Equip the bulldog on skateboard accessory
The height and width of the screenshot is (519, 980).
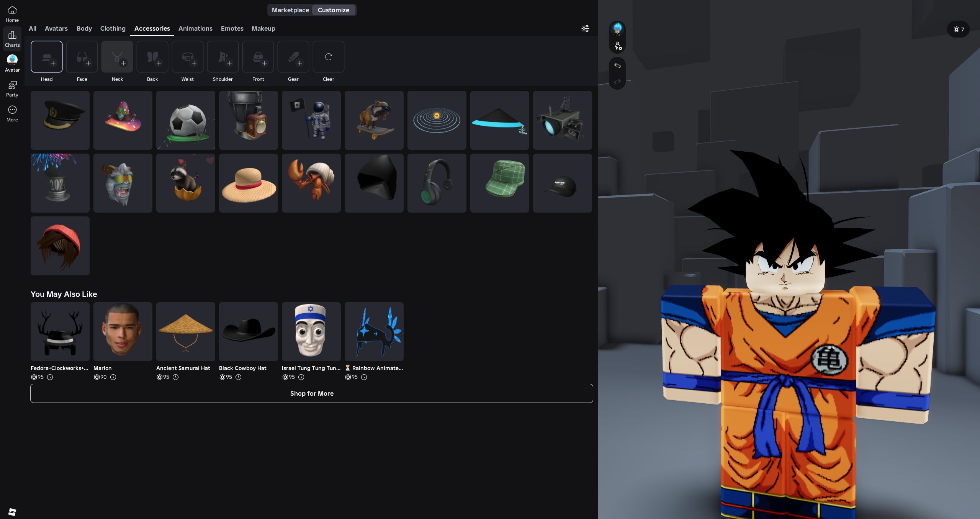374,120
